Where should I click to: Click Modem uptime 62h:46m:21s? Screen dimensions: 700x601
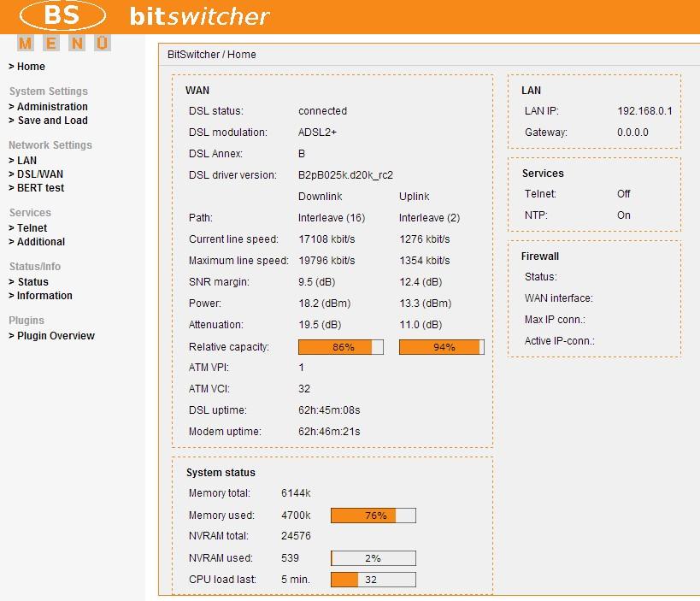click(329, 432)
